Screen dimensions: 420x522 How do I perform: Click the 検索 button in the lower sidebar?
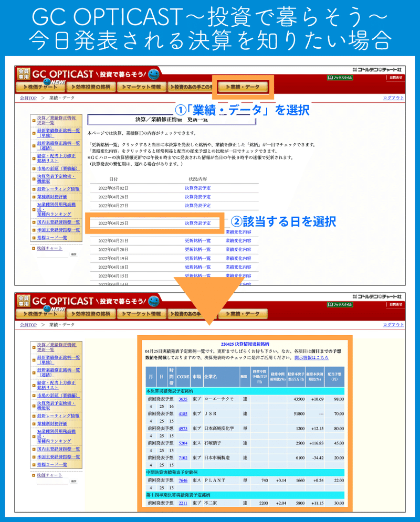pos(73,482)
